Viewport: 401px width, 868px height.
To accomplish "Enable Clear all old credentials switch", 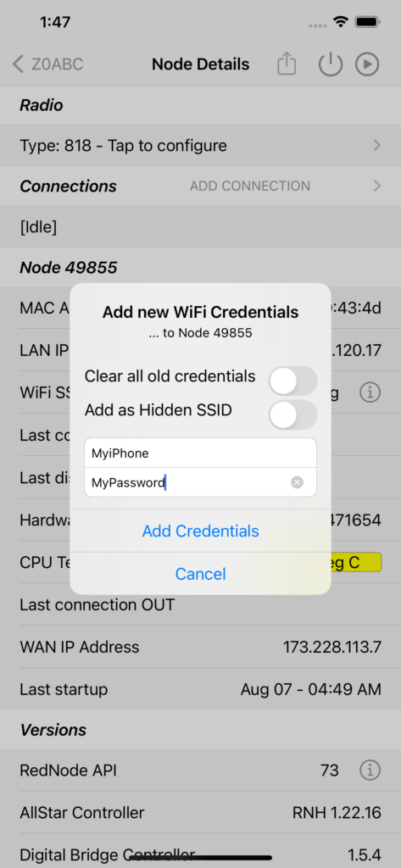I will (x=293, y=381).
